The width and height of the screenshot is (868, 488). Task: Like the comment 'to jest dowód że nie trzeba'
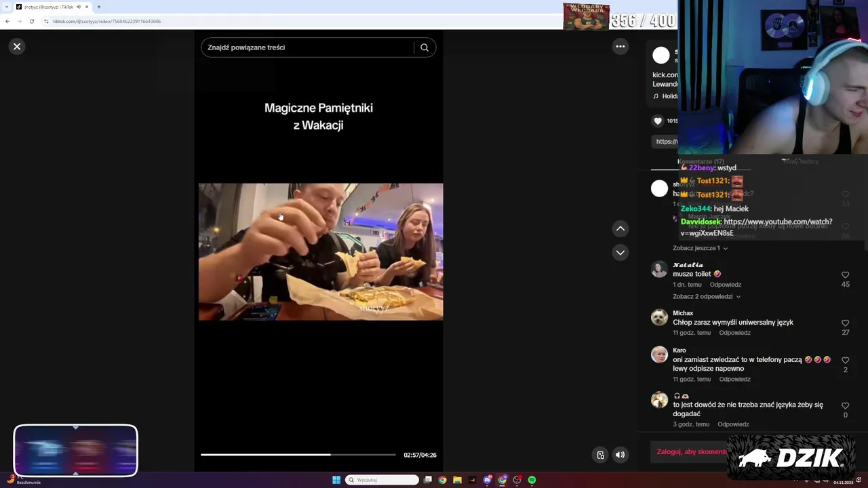[x=845, y=406]
